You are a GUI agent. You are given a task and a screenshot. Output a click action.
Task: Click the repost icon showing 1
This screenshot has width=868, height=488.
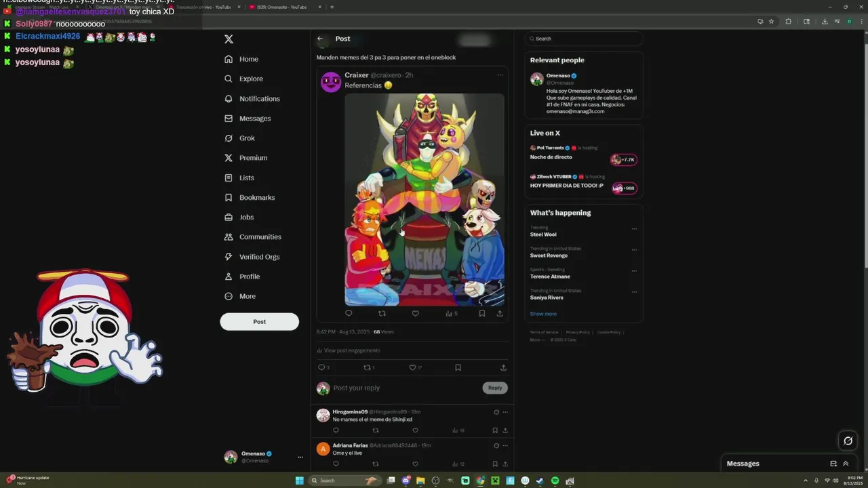368,367
